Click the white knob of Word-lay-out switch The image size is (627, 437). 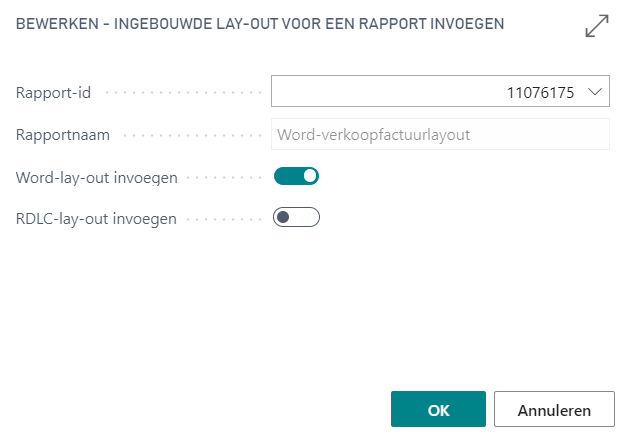(x=309, y=177)
